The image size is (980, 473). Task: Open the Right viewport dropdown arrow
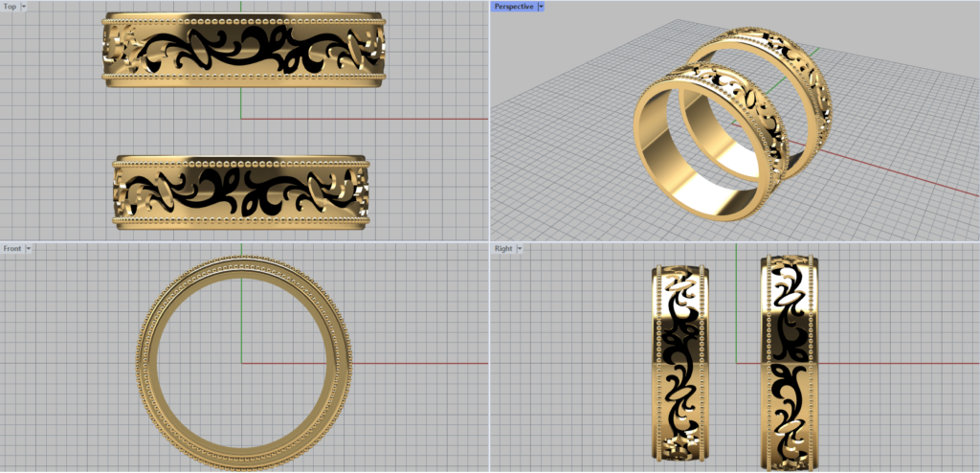[520, 248]
